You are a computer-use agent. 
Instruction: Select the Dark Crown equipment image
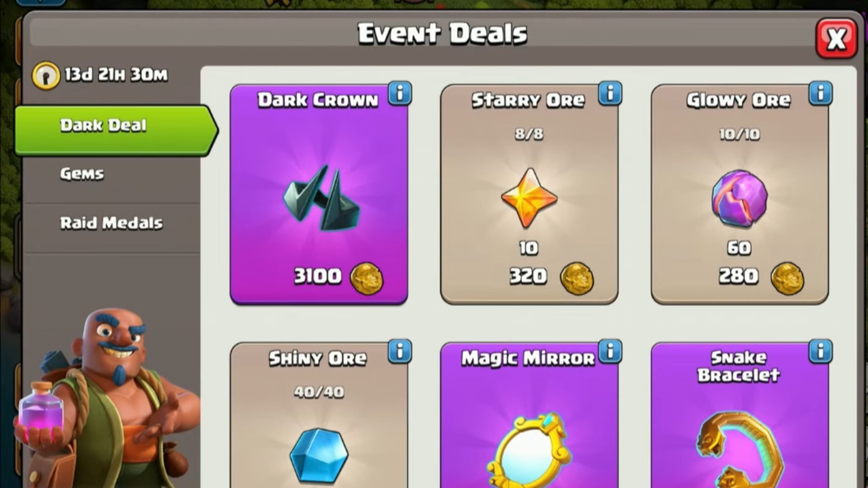point(321,198)
